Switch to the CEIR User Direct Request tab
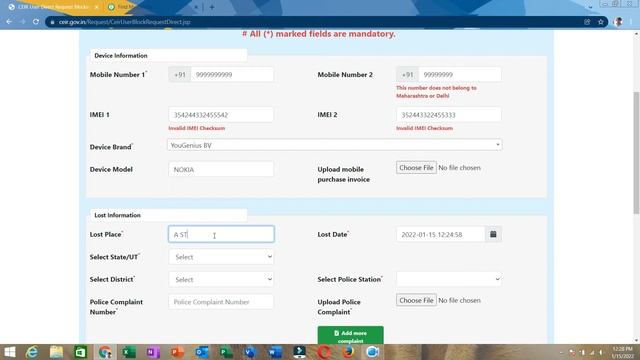640x360 pixels. tap(53, 7)
